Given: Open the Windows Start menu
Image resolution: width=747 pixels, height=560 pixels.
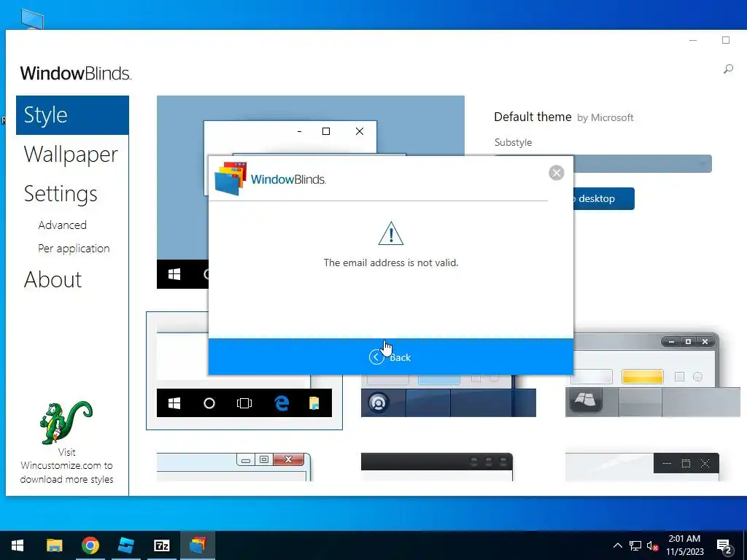Looking at the screenshot, I should 18,545.
